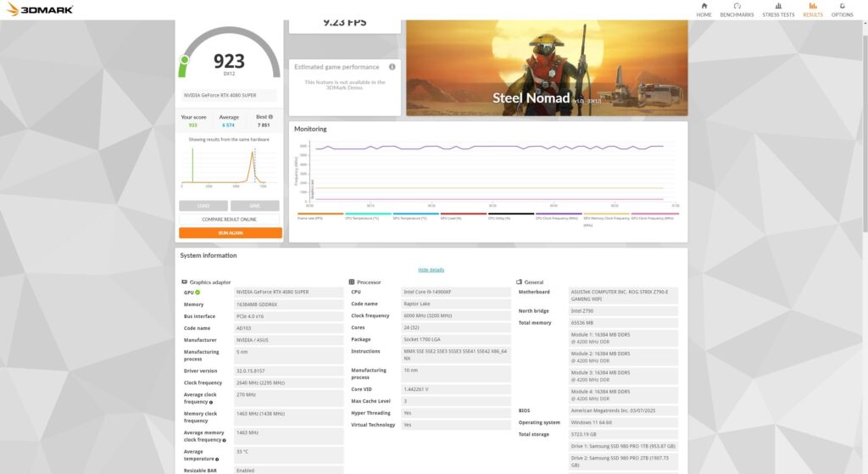Click the Manufacturer value NVIDIA / ASUS
Image resolution: width=868 pixels, height=474 pixels.
(x=288, y=340)
